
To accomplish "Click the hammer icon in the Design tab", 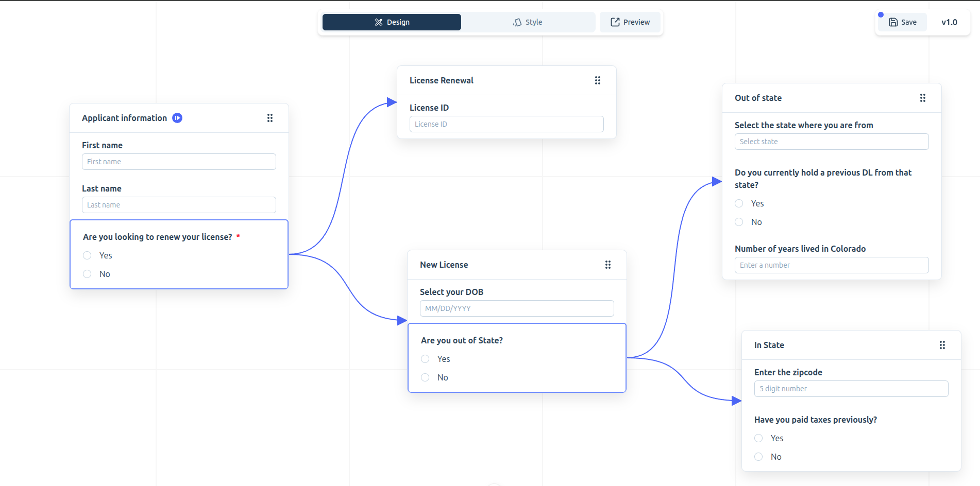I will (377, 22).
